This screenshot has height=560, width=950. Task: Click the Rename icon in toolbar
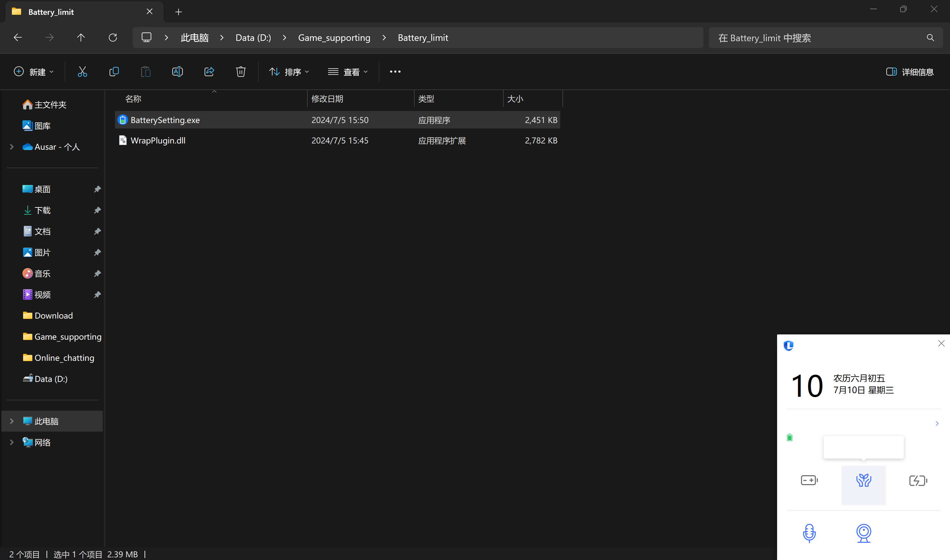(x=177, y=72)
